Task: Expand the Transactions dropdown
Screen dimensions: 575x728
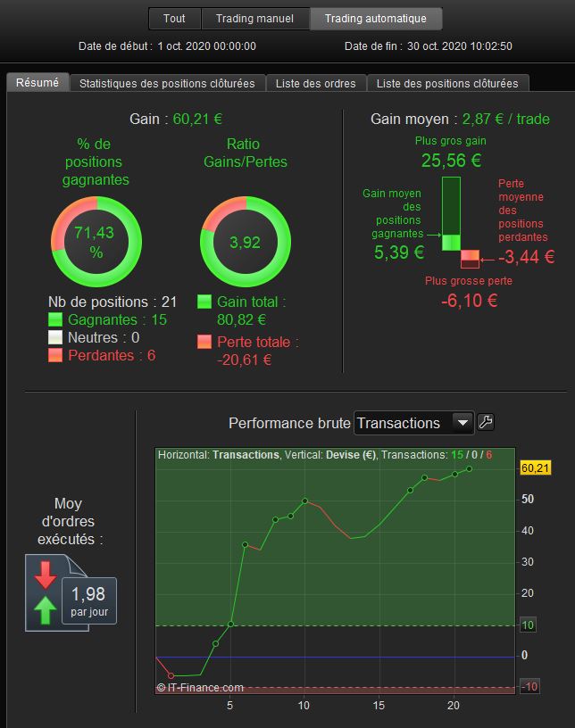Action: (x=413, y=423)
